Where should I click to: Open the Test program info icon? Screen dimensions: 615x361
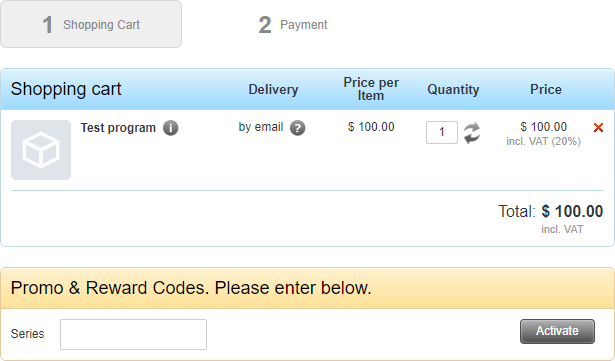[x=171, y=128]
